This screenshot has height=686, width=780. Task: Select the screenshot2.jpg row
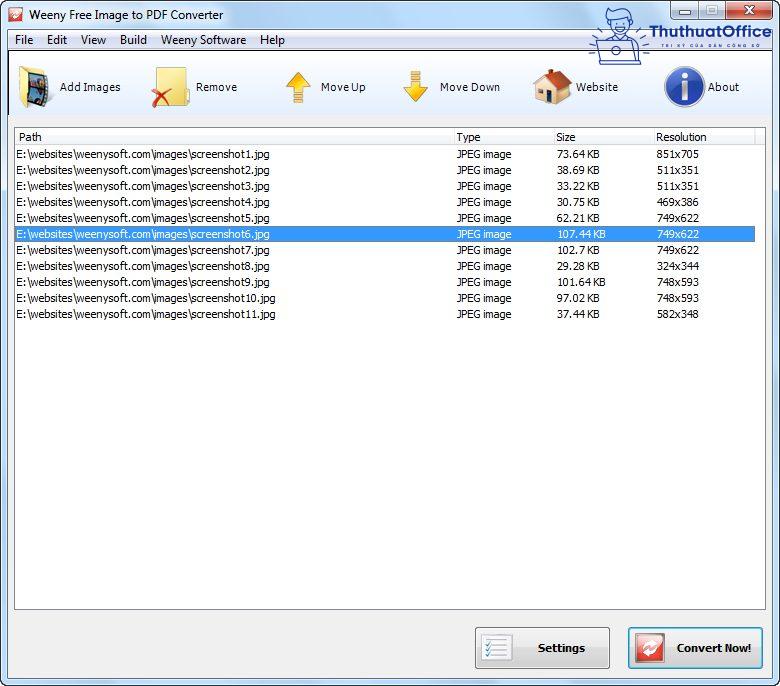pyautogui.click(x=385, y=170)
